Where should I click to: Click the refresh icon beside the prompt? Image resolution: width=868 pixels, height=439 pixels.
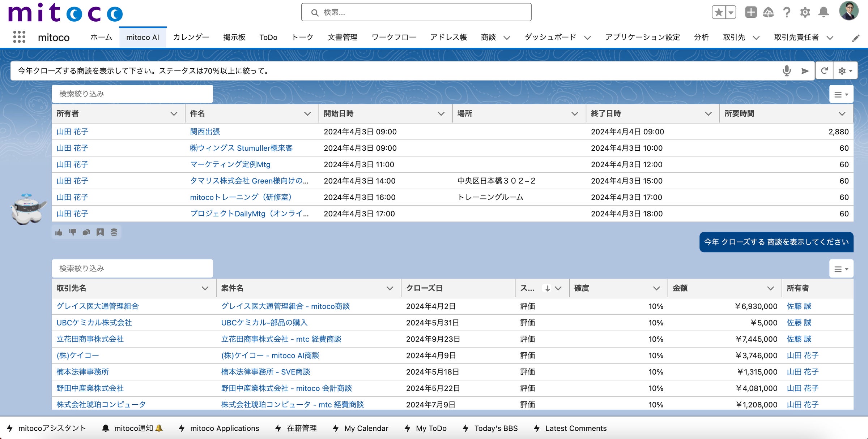824,71
